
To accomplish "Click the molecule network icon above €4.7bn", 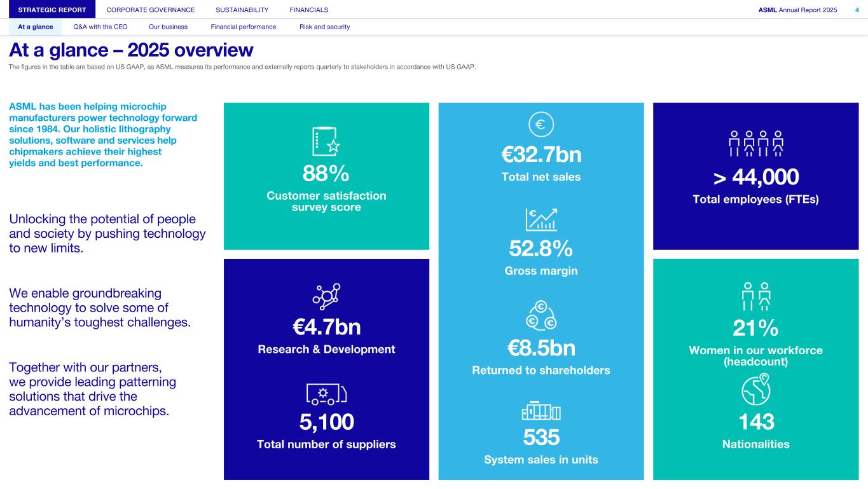I will point(326,296).
